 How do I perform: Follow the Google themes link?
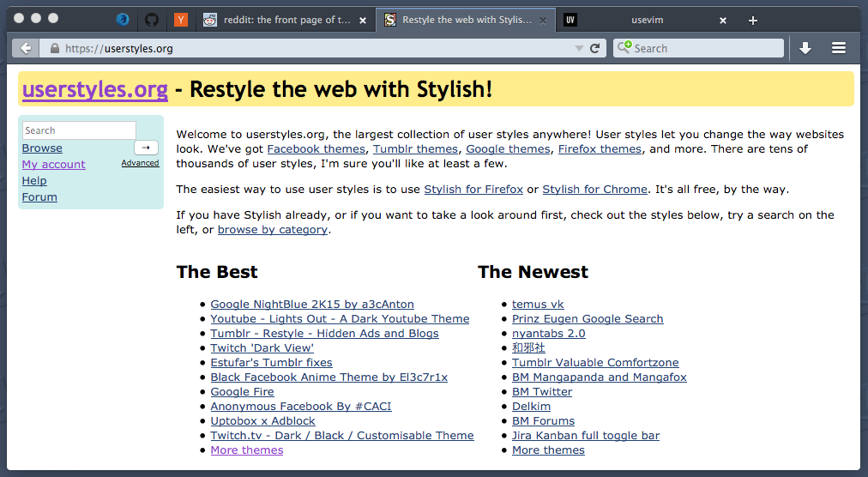click(508, 149)
